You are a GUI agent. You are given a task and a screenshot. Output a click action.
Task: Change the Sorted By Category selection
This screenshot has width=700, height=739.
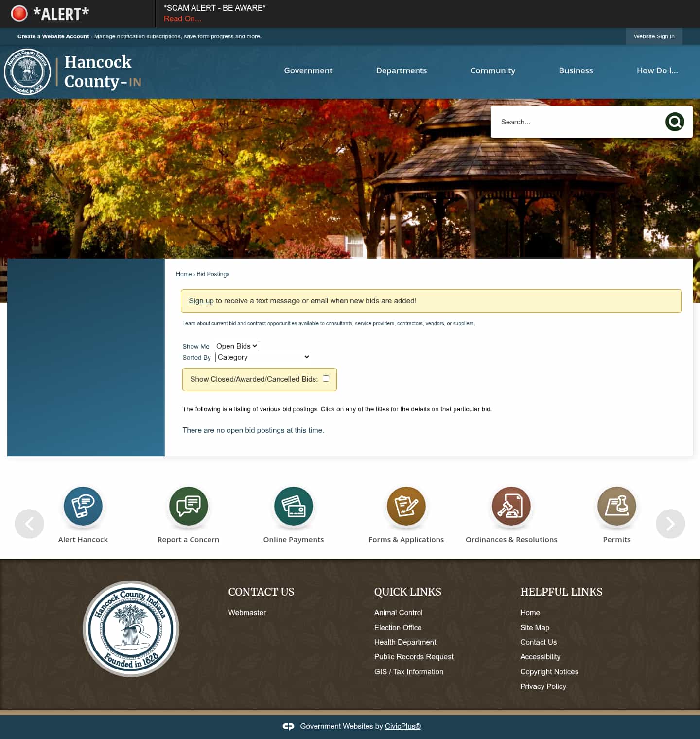tap(262, 357)
